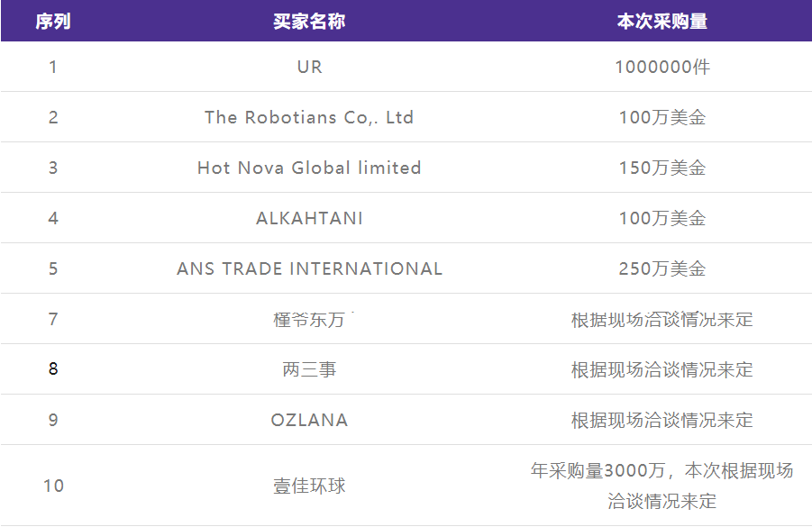Click the 壹佳环球 buyer name
This screenshot has width=812, height=527.
(309, 486)
